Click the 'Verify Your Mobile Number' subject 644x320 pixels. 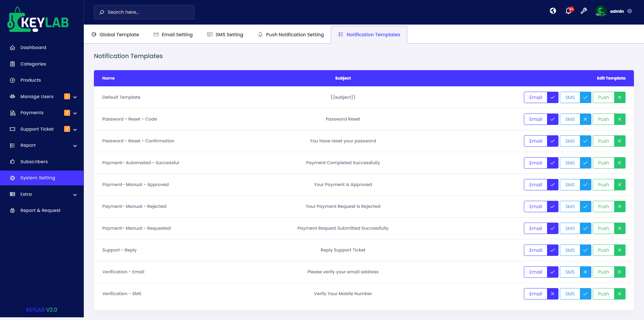(x=343, y=294)
